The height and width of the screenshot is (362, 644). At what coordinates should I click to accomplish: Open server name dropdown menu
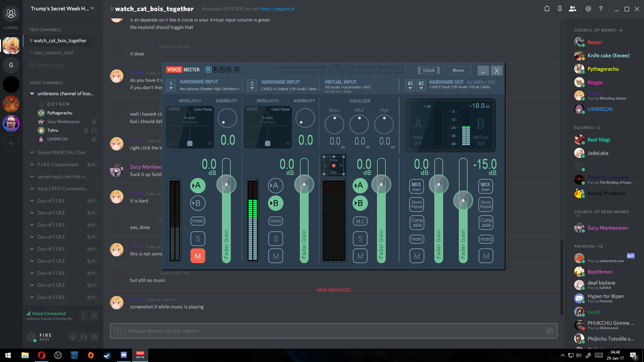pos(63,9)
